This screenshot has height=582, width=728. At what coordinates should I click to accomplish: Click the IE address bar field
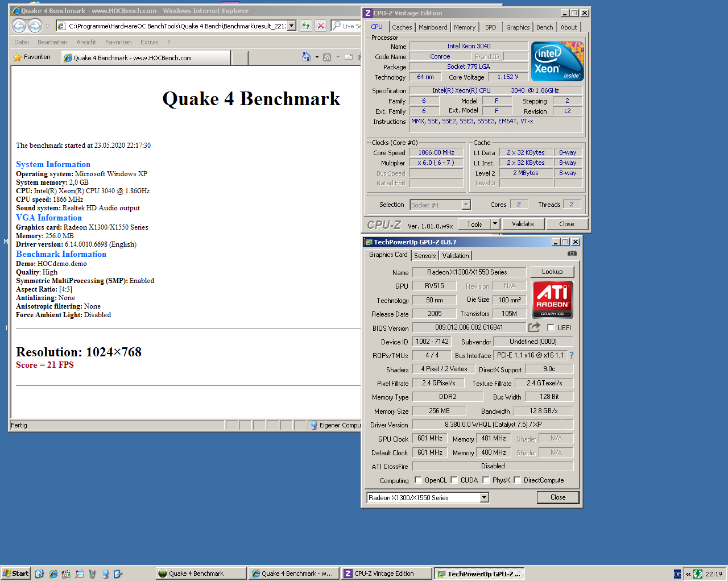click(x=176, y=26)
